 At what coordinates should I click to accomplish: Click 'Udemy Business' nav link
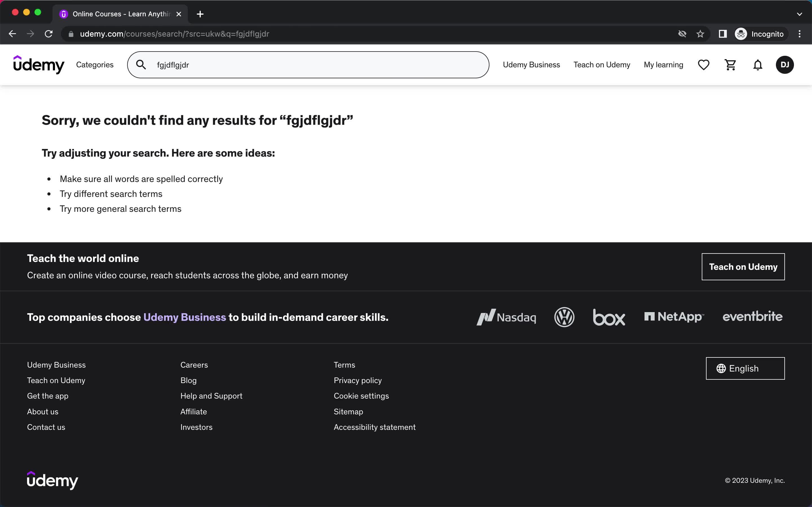tap(531, 64)
